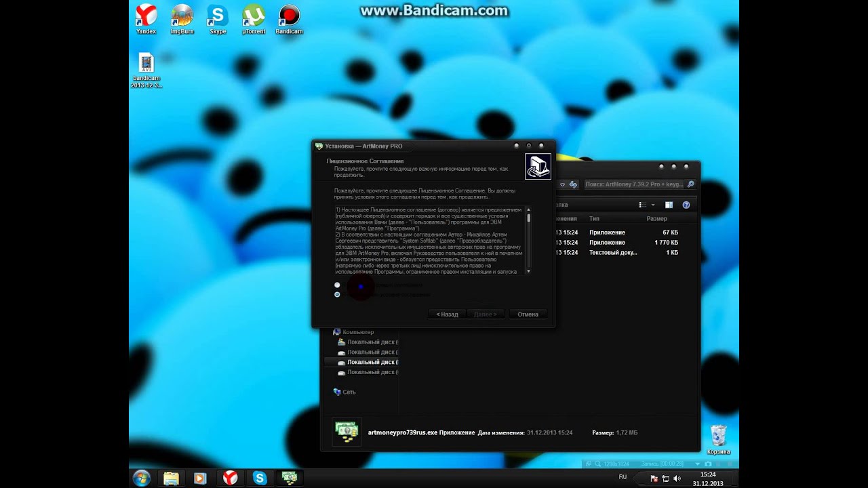Open the Bandicam overlay dropdown arrow

(x=698, y=464)
